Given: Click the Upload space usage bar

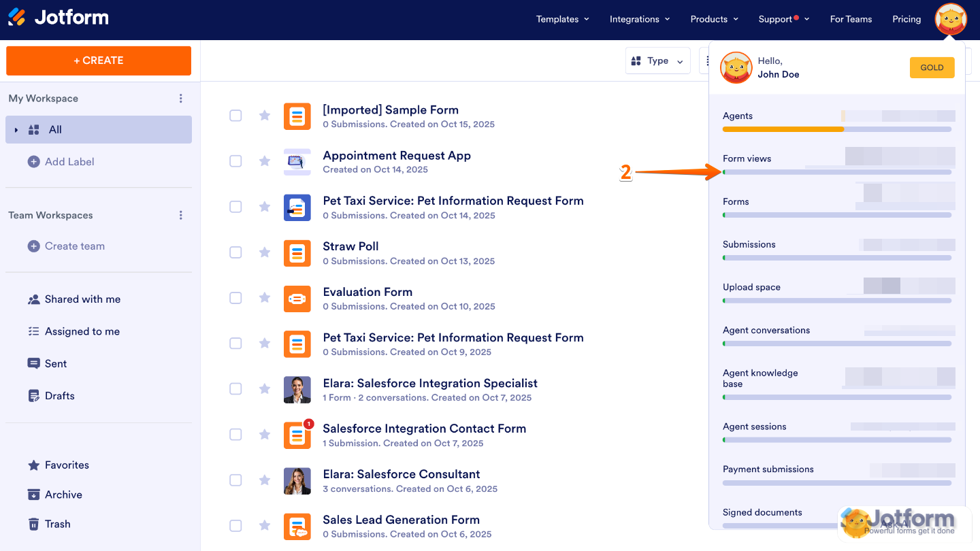Looking at the screenshot, I should tap(837, 301).
